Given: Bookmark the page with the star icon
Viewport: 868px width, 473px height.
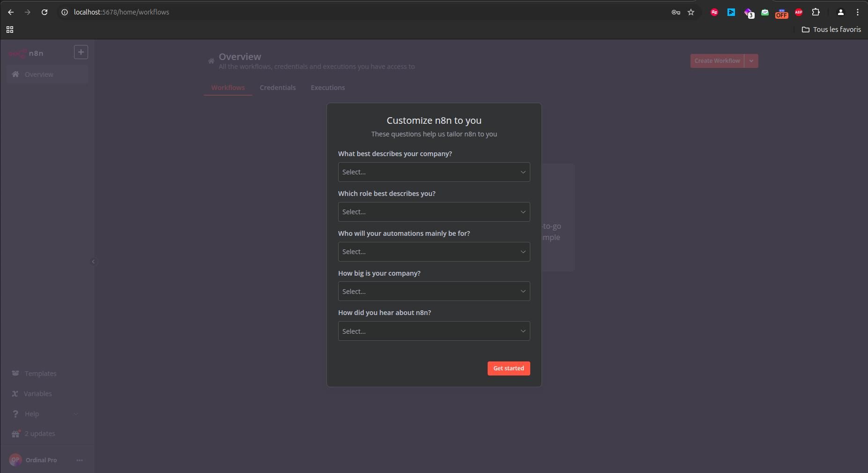Looking at the screenshot, I should [x=691, y=13].
